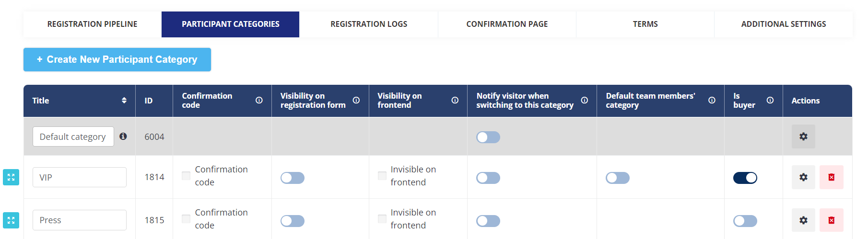Viewport: 868px width, 239px height.
Task: Show info tooltip for Confirmation code column
Action: coord(259,100)
